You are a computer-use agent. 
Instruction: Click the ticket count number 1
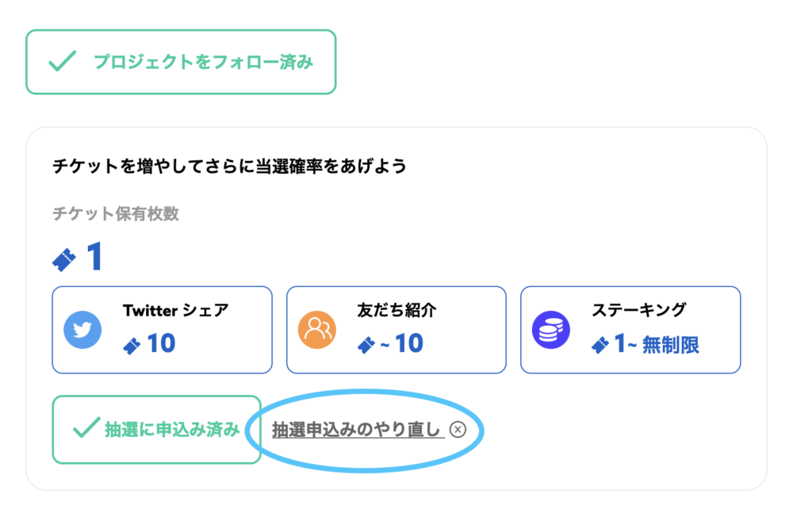coord(95,257)
